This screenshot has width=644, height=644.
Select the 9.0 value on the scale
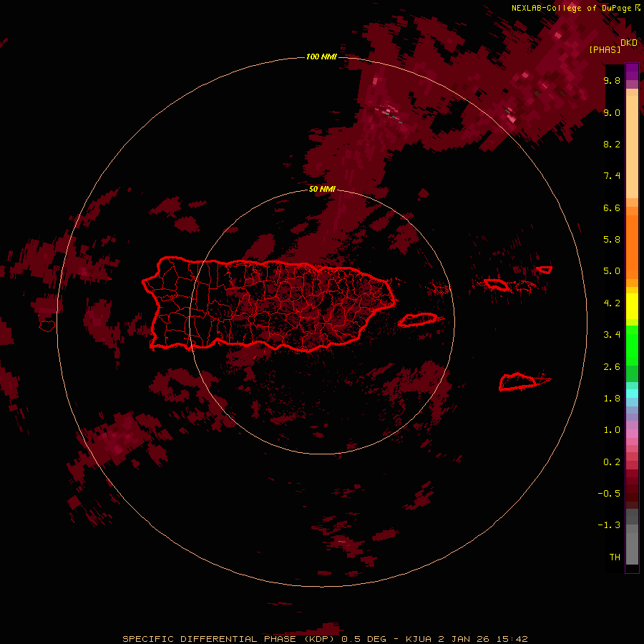[612, 113]
